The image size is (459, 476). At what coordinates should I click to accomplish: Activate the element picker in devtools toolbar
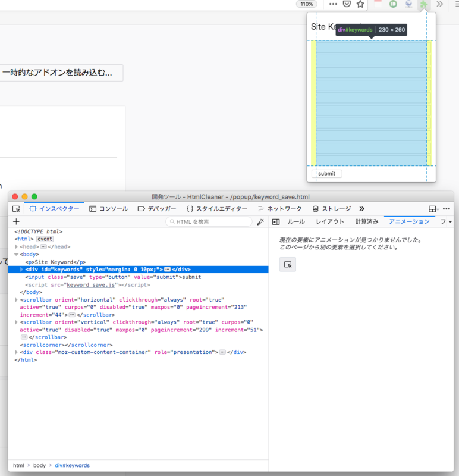(x=16, y=209)
